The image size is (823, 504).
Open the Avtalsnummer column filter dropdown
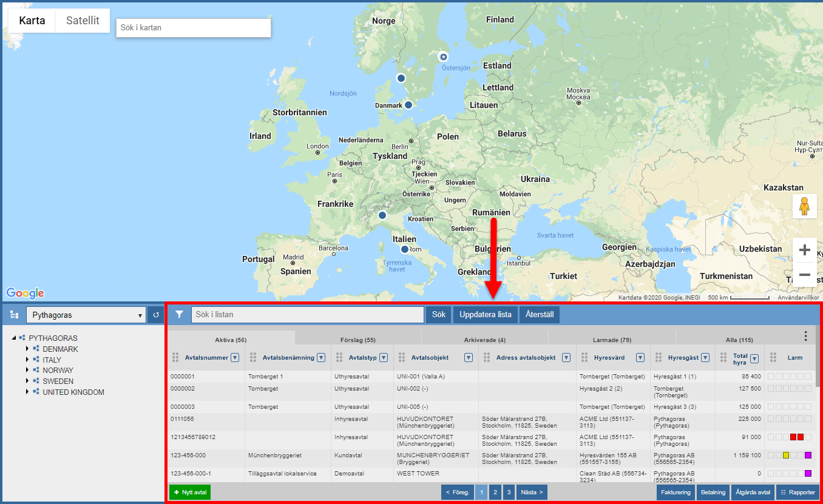234,358
